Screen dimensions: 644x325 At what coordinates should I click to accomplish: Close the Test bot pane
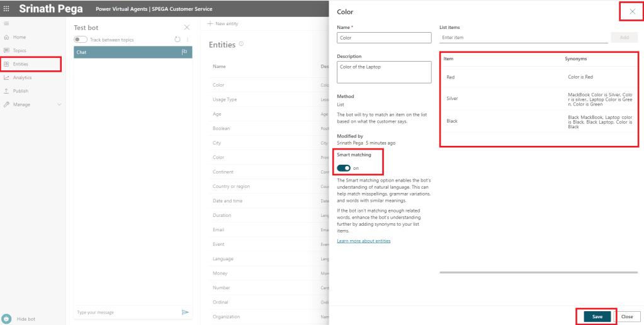click(x=186, y=28)
